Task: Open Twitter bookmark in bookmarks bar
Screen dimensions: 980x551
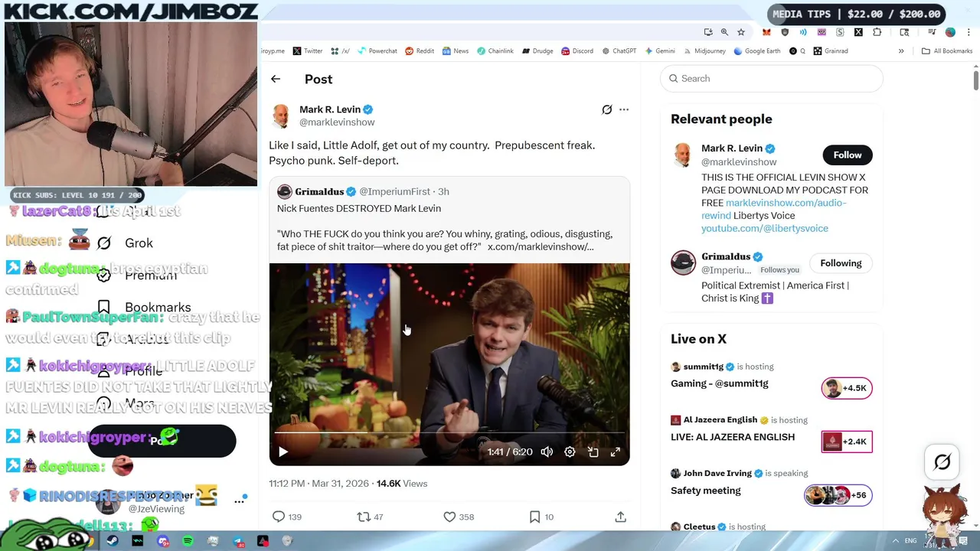Action: click(x=307, y=51)
